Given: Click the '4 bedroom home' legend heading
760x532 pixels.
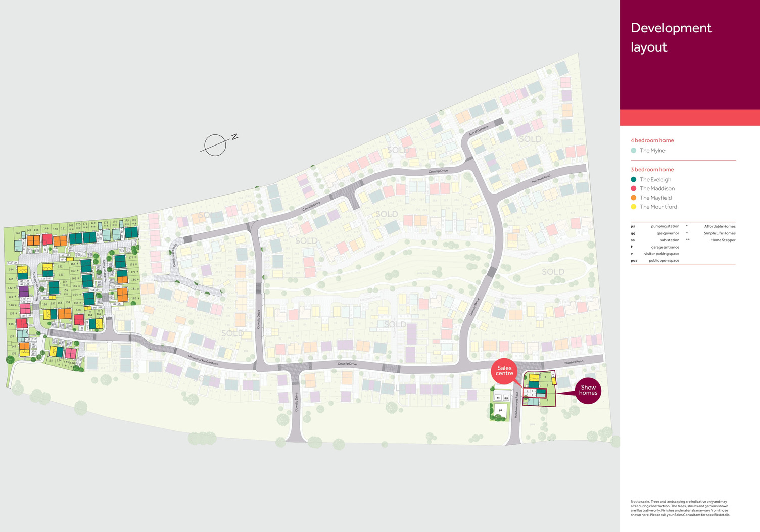Looking at the screenshot, I should click(x=652, y=140).
